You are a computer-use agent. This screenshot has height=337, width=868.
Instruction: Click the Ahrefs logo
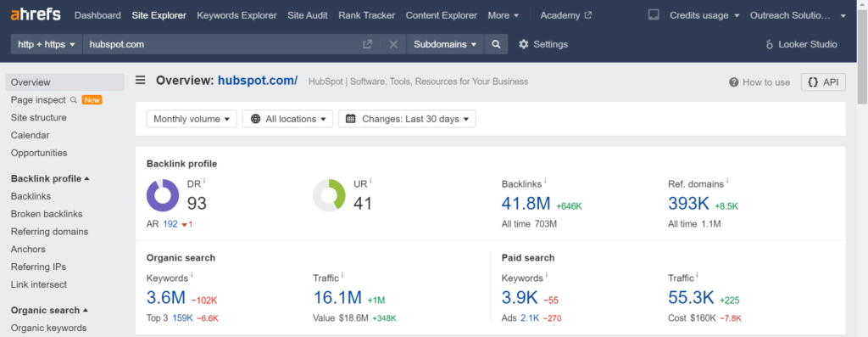click(x=36, y=14)
